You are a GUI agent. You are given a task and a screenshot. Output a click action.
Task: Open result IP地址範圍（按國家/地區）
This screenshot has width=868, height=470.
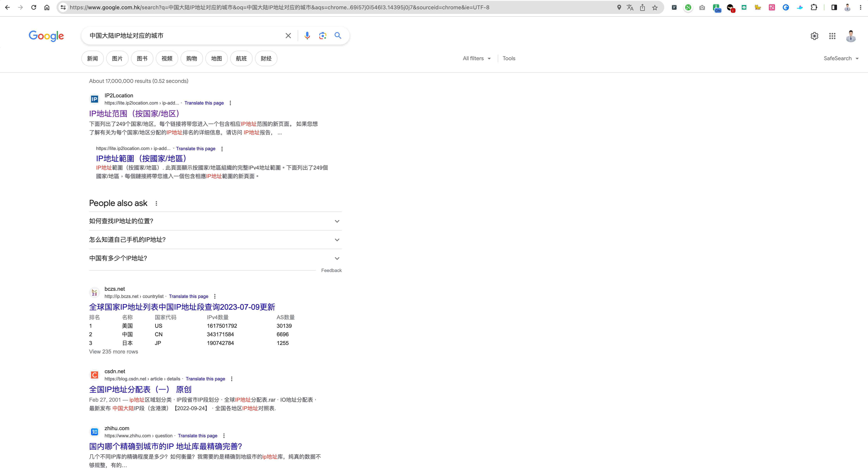pos(141,159)
